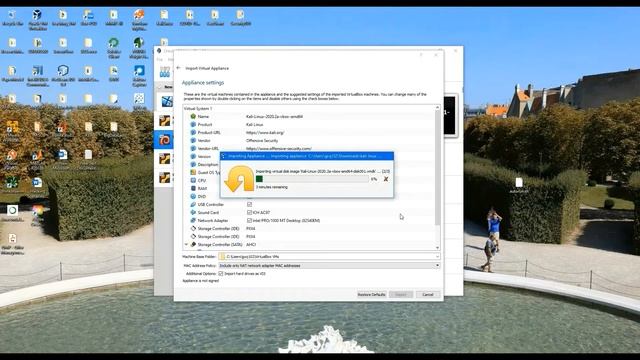Image resolution: width=640 pixels, height=360 pixels.
Task: Open the Machine Base Folder dropdown
Action: pos(437,256)
